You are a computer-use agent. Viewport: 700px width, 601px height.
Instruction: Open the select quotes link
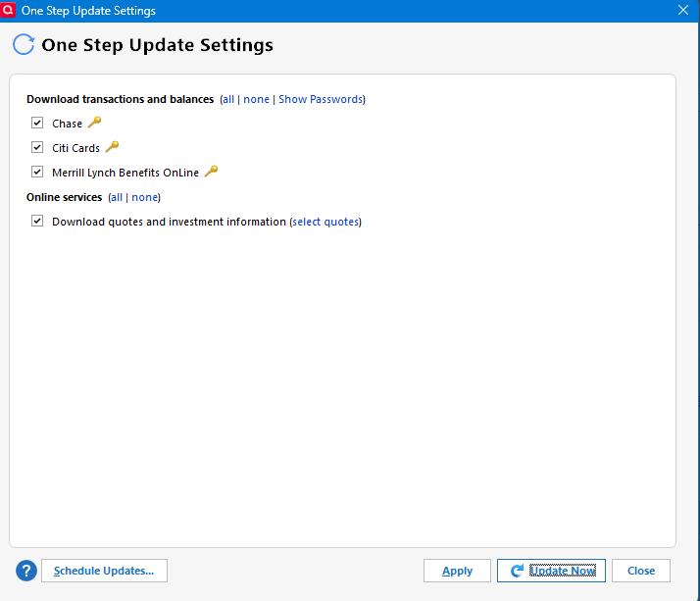(x=325, y=222)
